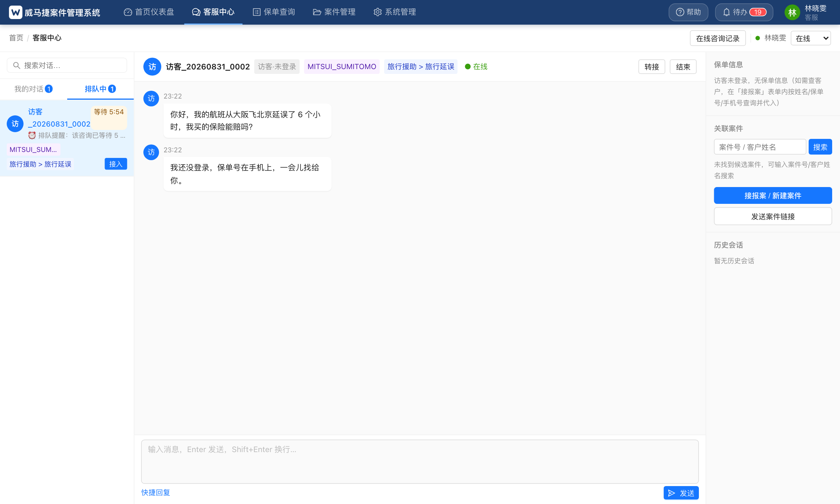Screen dimensions: 840x504
Task: Click the 在线 status in chat header
Action: tap(476, 66)
